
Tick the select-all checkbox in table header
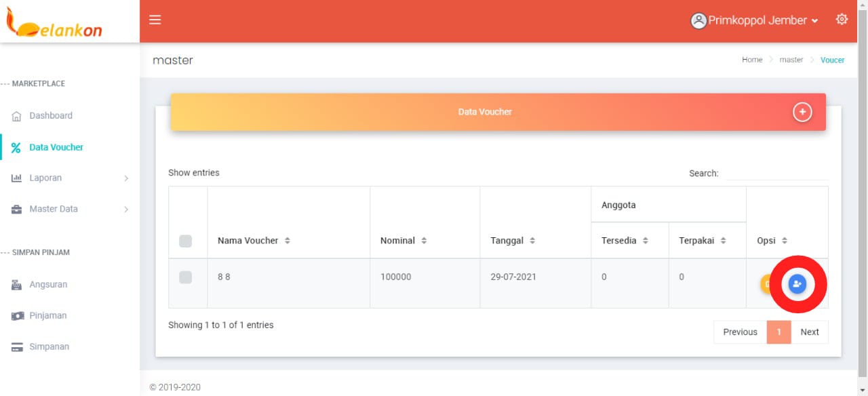(x=186, y=241)
